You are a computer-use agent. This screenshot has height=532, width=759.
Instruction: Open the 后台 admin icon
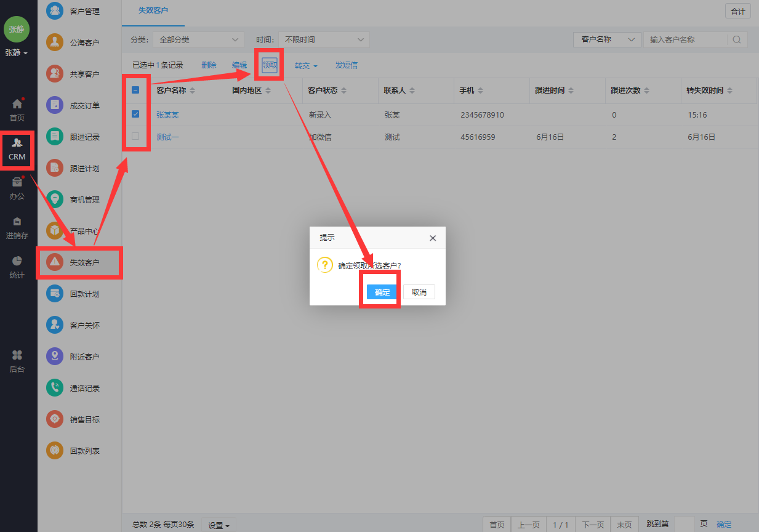coord(17,355)
